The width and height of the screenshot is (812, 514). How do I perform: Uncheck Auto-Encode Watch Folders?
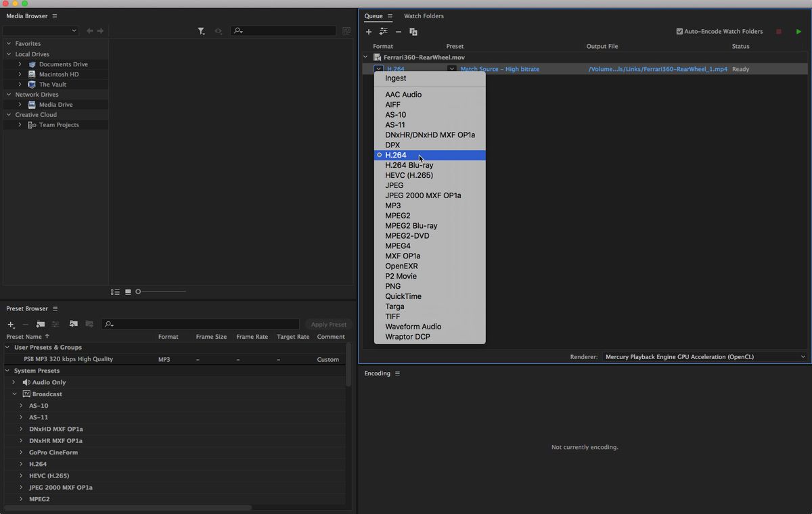point(679,30)
